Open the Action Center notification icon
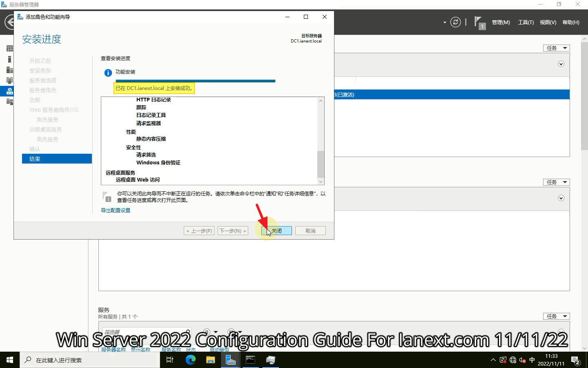 click(576, 361)
